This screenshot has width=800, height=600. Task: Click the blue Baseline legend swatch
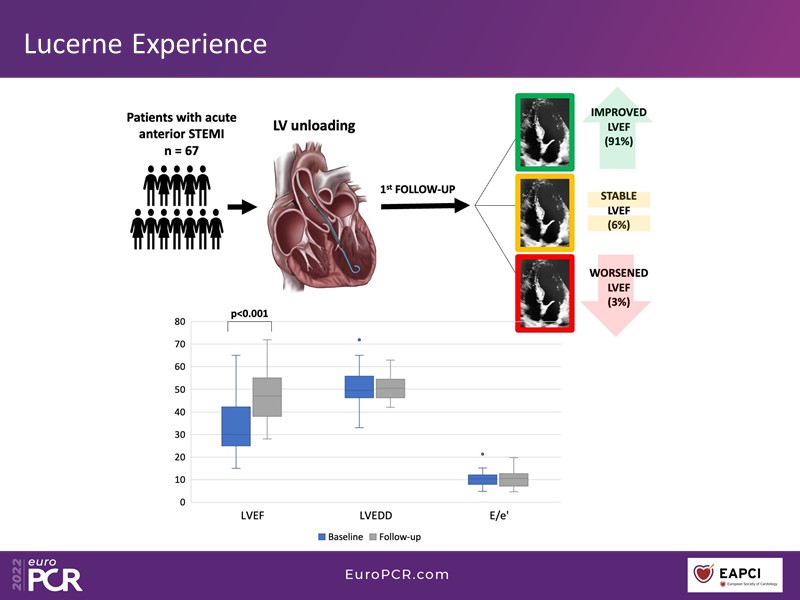(x=322, y=536)
